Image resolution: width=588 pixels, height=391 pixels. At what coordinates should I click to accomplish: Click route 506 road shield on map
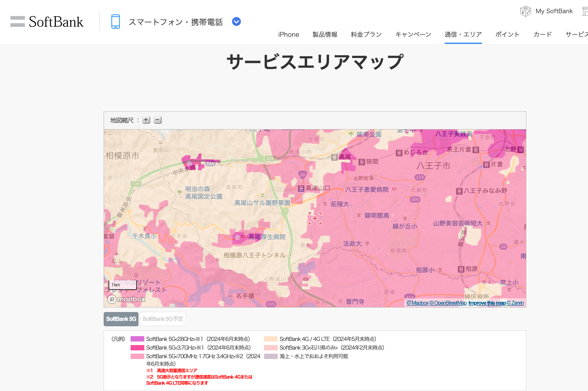point(415,200)
